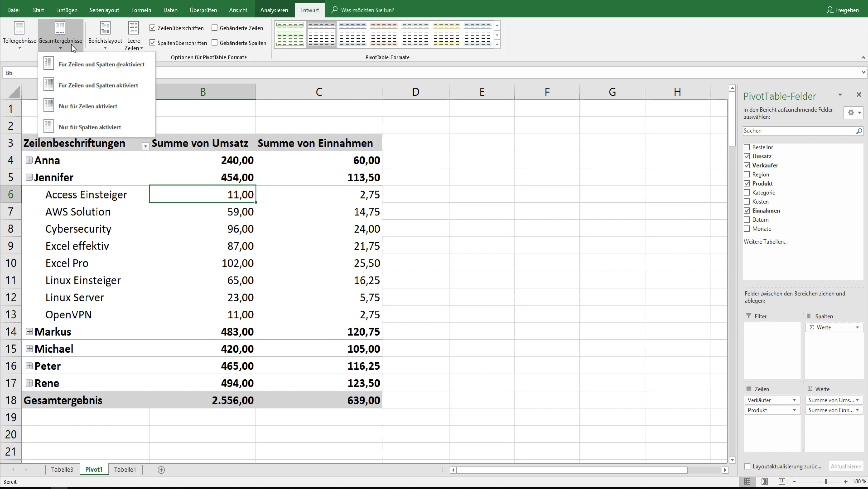
Task: Apply the orange PivotTable style thumbnail
Action: click(384, 34)
